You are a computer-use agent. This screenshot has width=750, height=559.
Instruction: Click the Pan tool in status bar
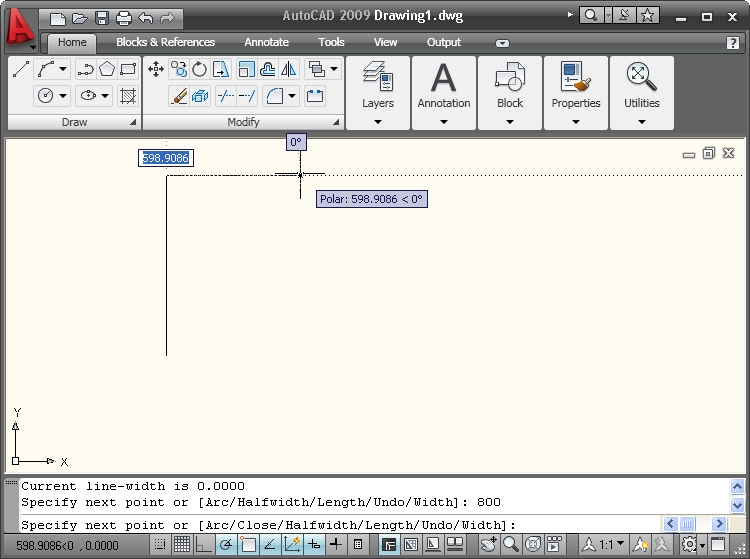[489, 544]
